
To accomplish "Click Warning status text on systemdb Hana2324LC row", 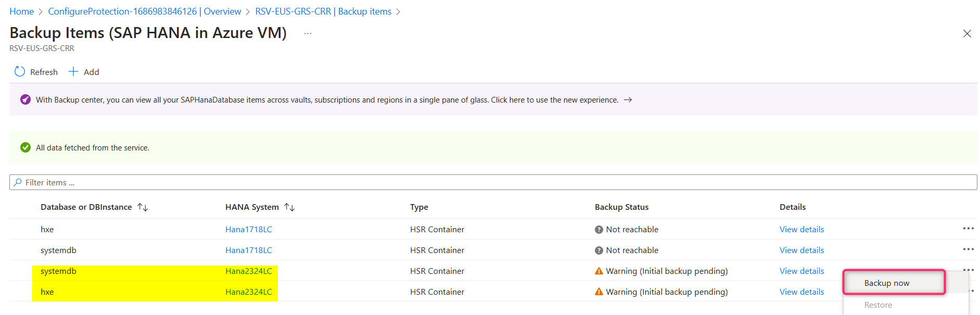I will [x=667, y=271].
